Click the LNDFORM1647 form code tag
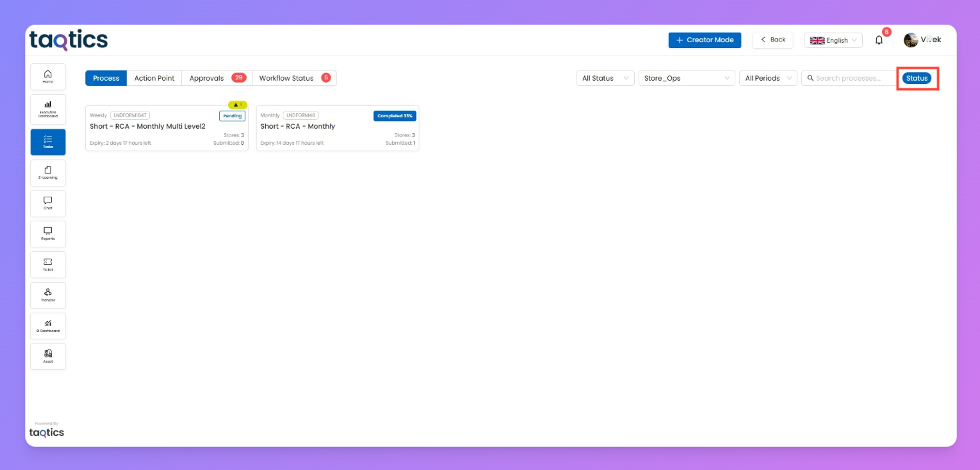 [x=130, y=115]
